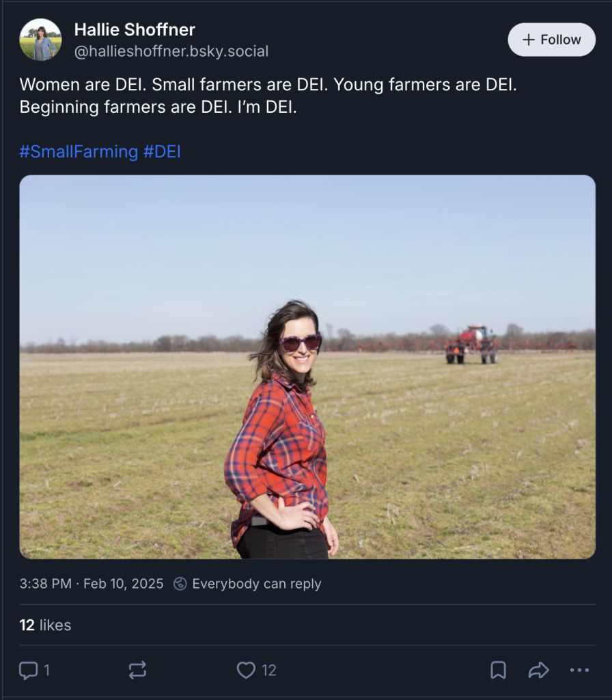Screen dimensions: 612x700
Task: Click the like count beside the heart
Action: 269,670
